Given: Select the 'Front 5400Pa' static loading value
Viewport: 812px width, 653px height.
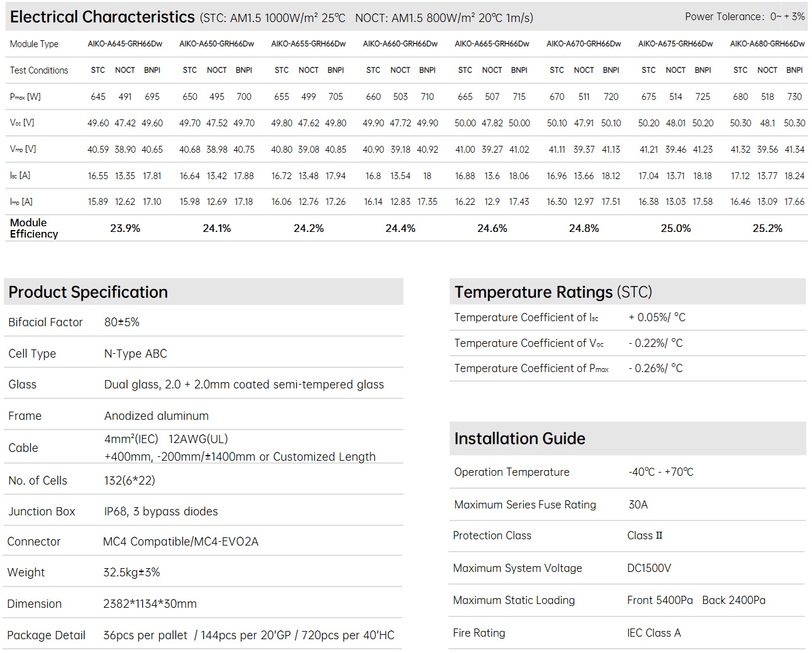Looking at the screenshot, I should [x=660, y=600].
